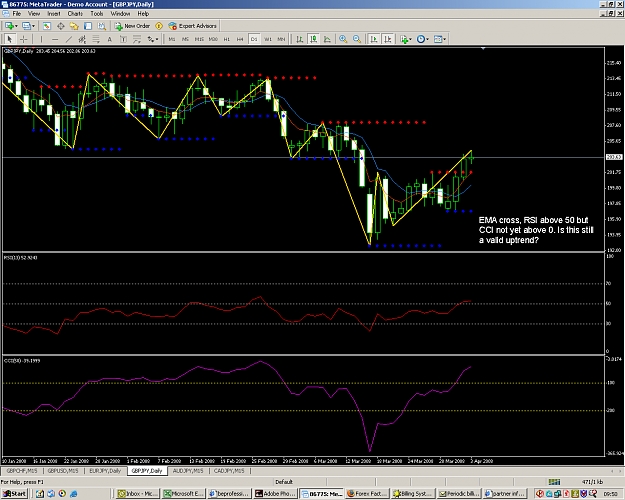Switch to the AUDJPY,M15 chart tab
Screen dimensions: 625x500
click(188, 471)
